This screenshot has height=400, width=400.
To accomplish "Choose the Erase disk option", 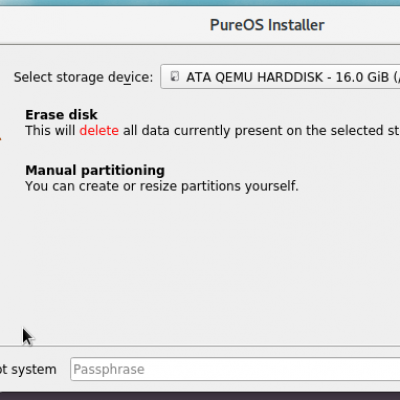I will tap(61, 115).
